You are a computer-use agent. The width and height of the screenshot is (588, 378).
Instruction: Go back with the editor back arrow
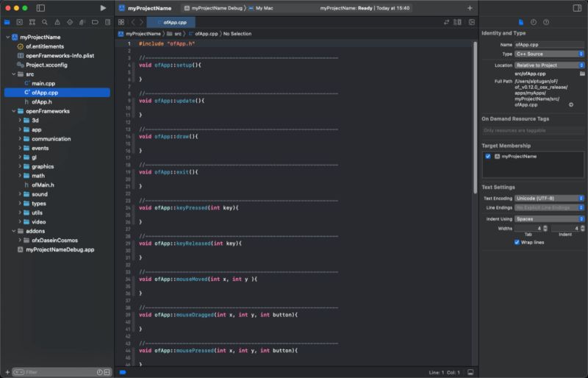(133, 22)
